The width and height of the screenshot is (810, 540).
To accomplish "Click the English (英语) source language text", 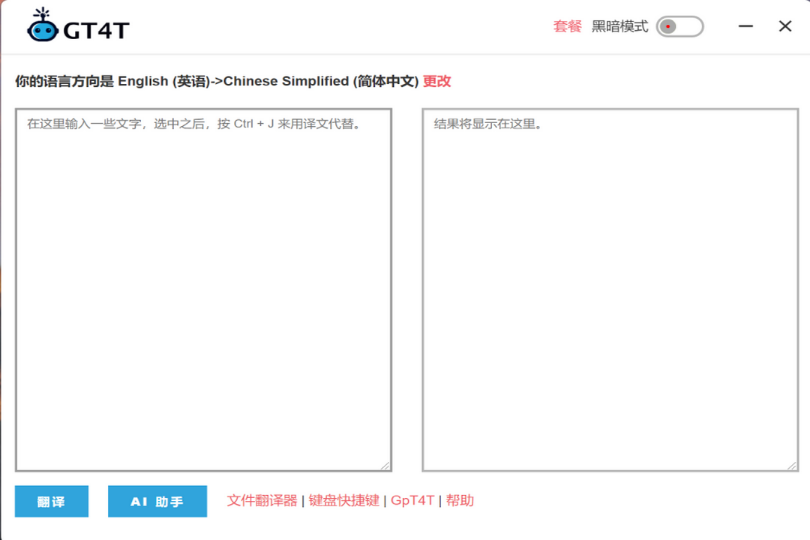I will (164, 81).
